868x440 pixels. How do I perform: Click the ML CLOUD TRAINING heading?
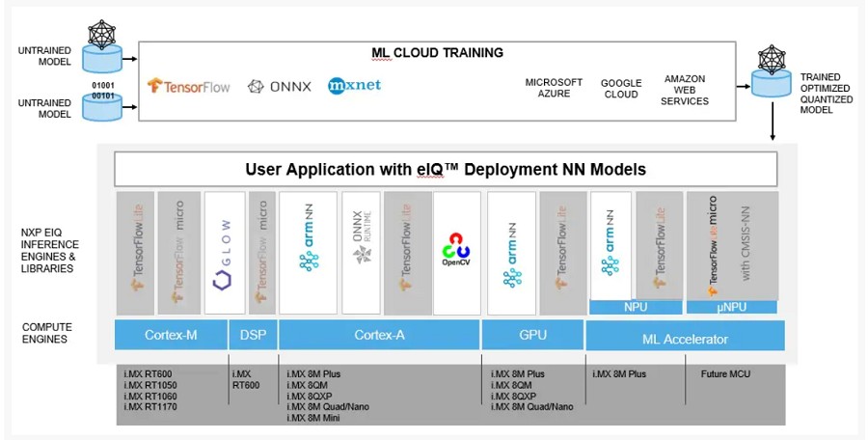[x=437, y=53]
